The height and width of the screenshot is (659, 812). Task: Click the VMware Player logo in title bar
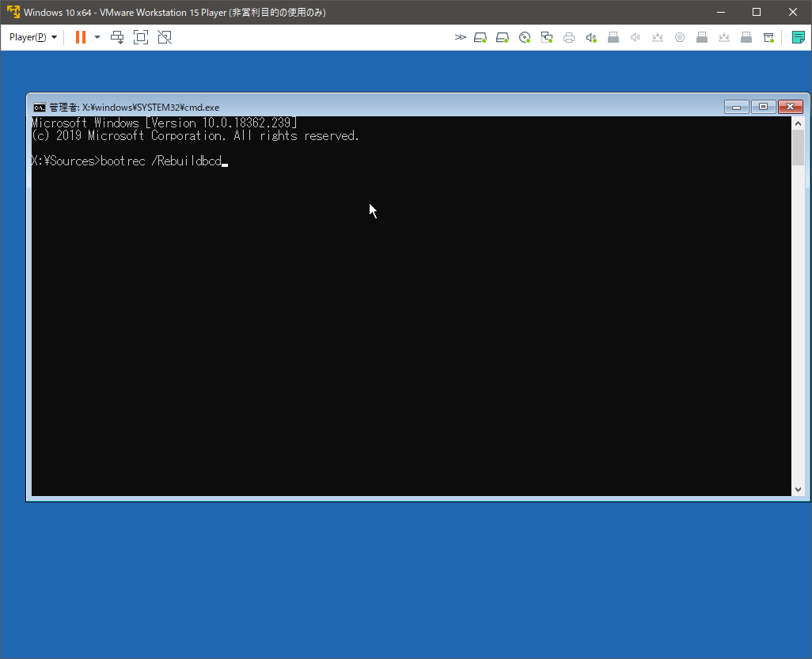click(13, 12)
